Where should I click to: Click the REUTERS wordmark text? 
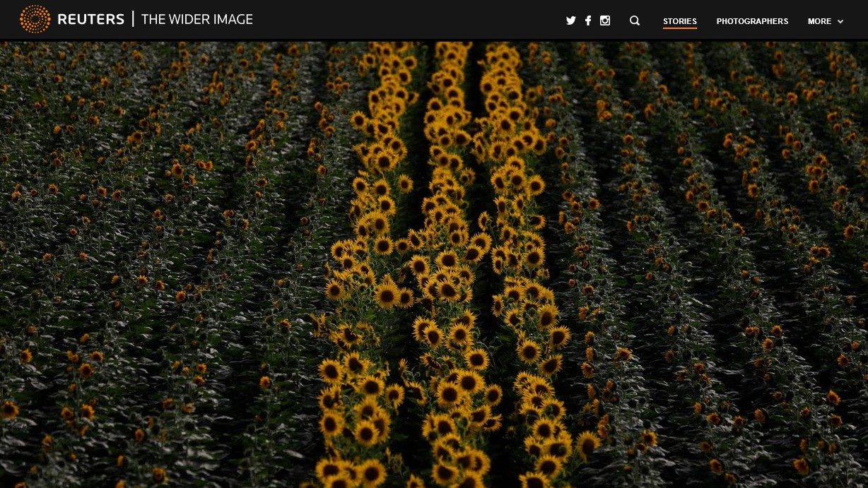pos(90,20)
